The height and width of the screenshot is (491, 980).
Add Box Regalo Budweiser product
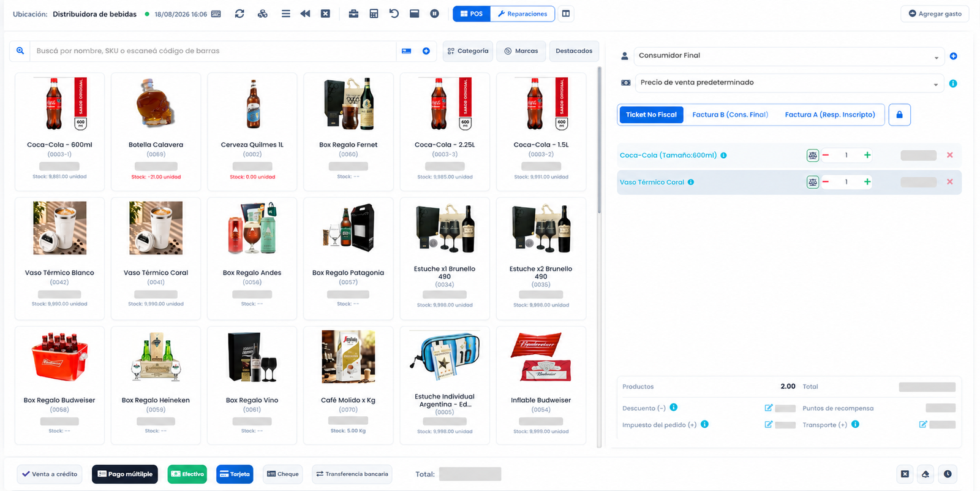(x=59, y=386)
